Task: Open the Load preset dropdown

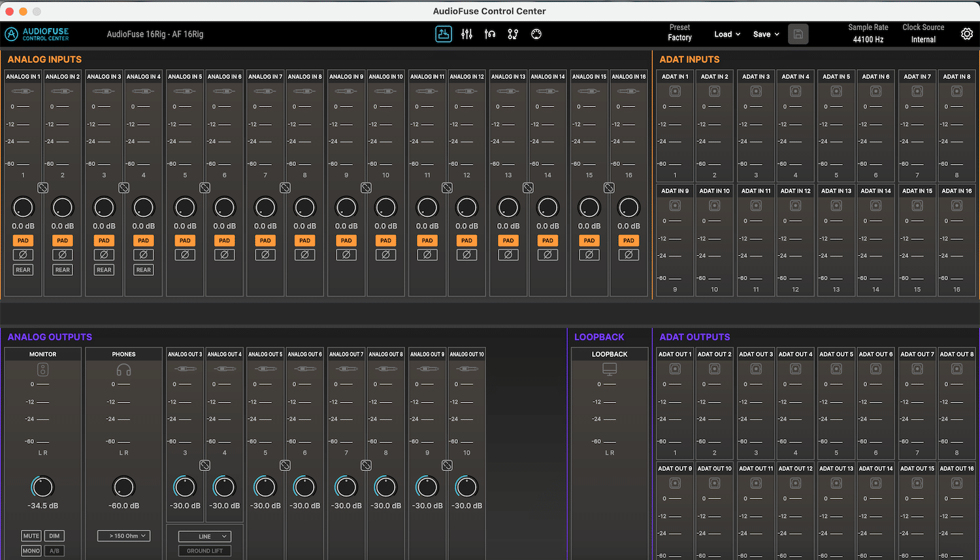Action: pos(727,34)
